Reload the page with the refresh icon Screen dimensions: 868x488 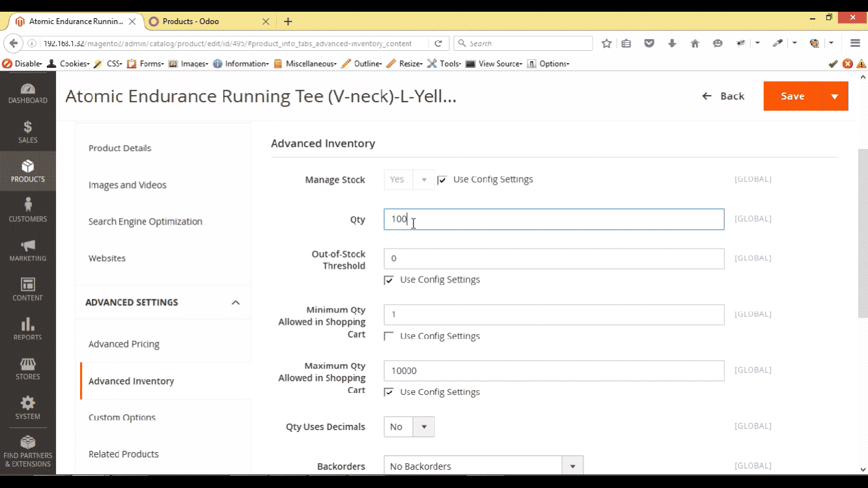click(438, 44)
